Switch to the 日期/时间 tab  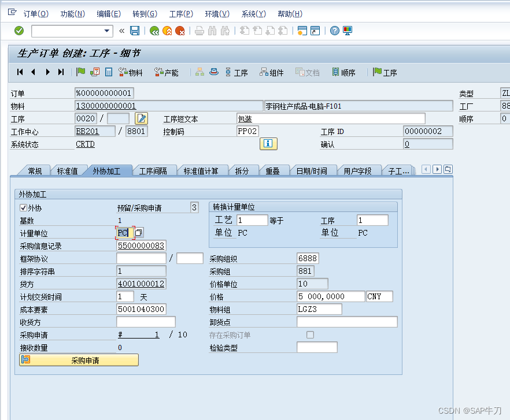312,171
